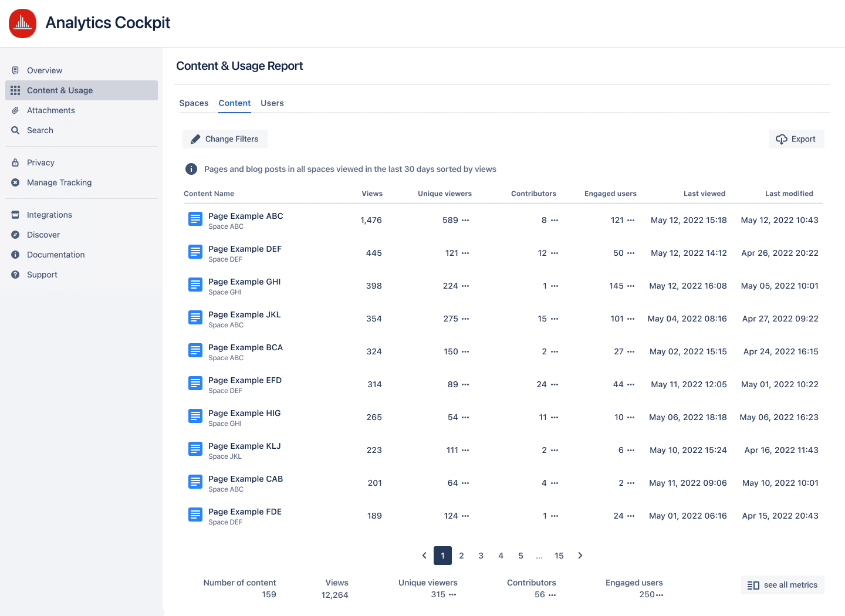Viewport: 845px width, 616px height.
Task: Expand engaged users breakdown for Page Example DEF
Action: tap(632, 253)
